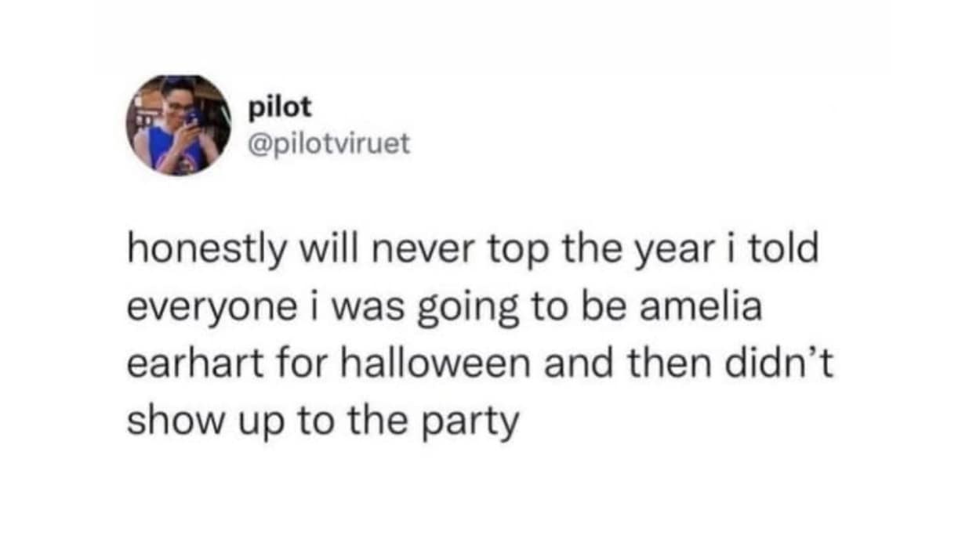Open the @pilotviruet handle link
This screenshot has height=539, width=980.
pos(329,145)
